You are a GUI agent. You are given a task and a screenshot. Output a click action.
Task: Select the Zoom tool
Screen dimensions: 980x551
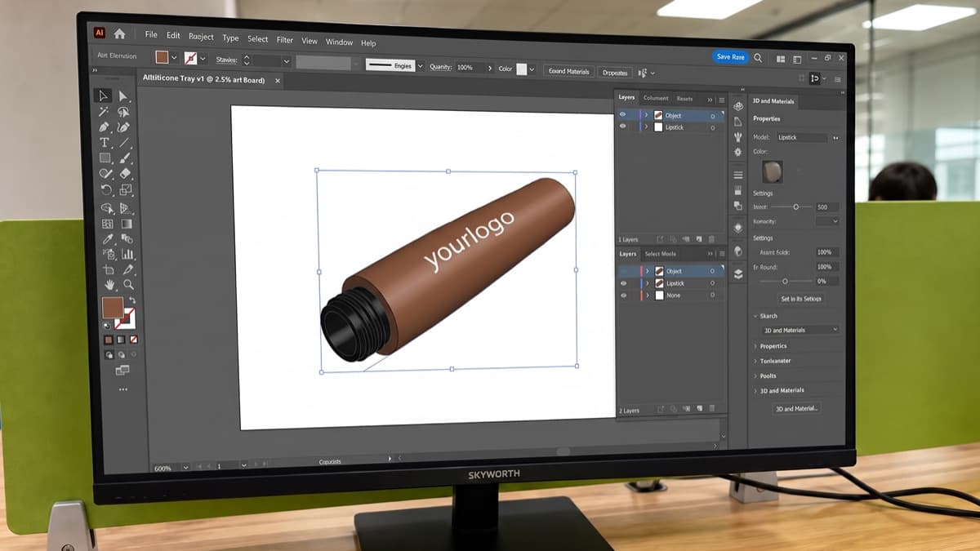[x=128, y=284]
